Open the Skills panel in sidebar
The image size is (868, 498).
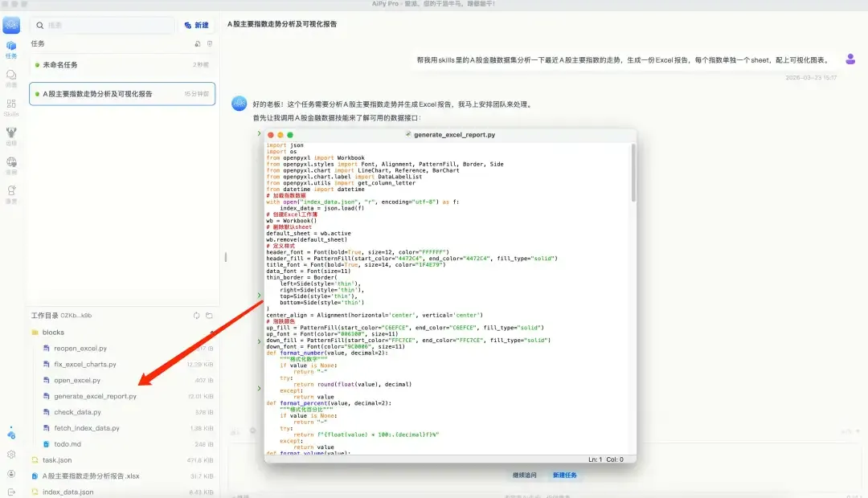(11, 107)
